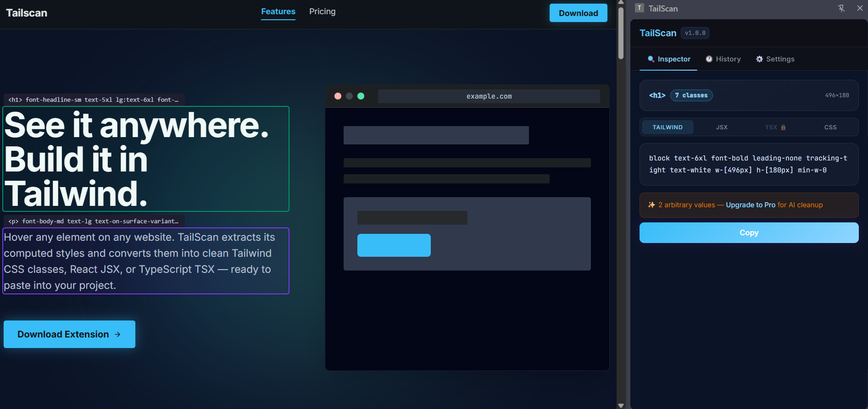Click the <h1> font-headline-sm overlay label
868x409 pixels.
pos(94,99)
